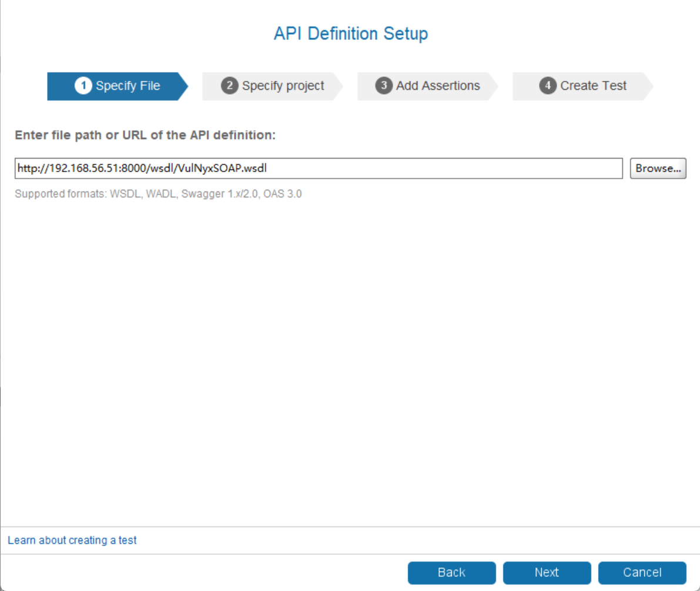Click the API Definition Setup heading
This screenshot has width=700, height=591.
coord(350,33)
